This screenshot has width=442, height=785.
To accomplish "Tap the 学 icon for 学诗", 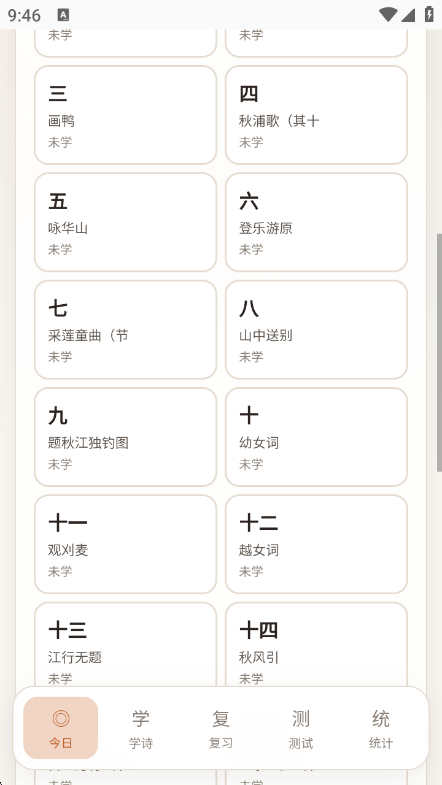I will tap(141, 718).
